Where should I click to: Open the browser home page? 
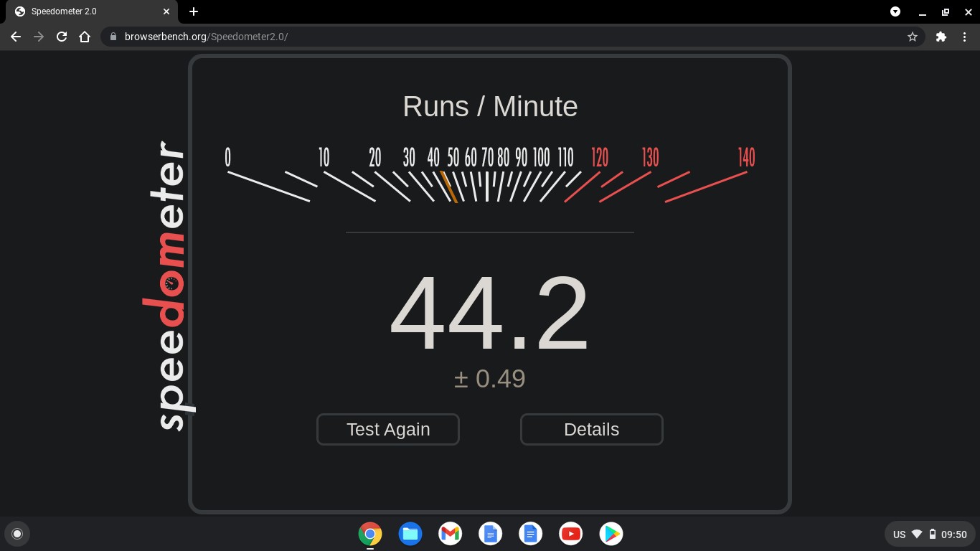point(85,37)
